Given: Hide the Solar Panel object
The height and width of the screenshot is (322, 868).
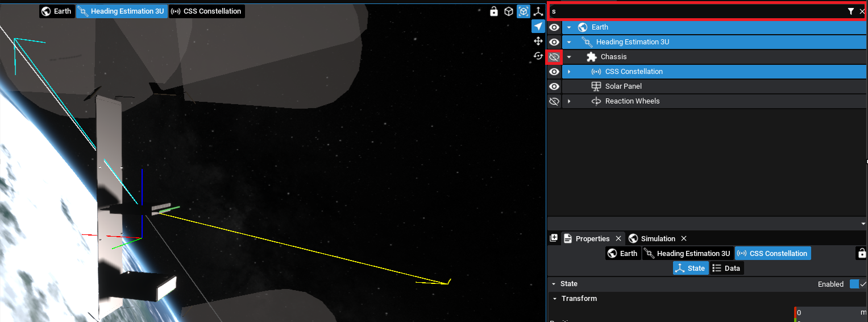Looking at the screenshot, I should click(554, 86).
